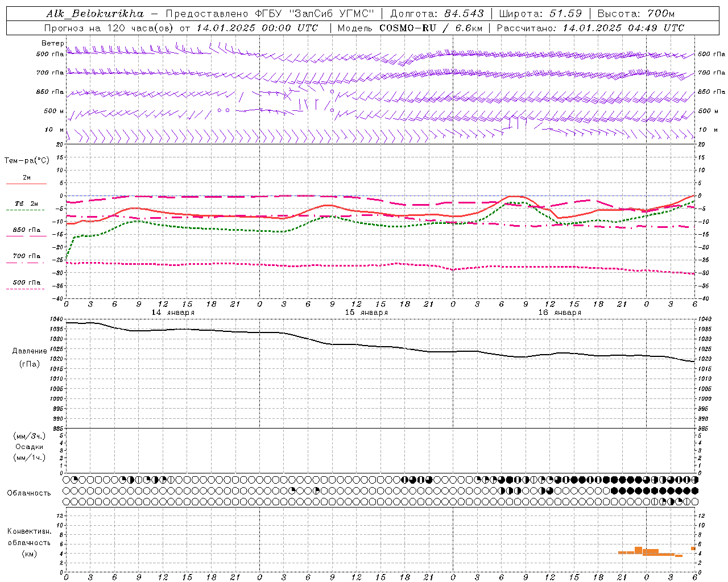Click the (мм/3ч.) precipitation unit label
This screenshot has width=728, height=582.
point(30,436)
